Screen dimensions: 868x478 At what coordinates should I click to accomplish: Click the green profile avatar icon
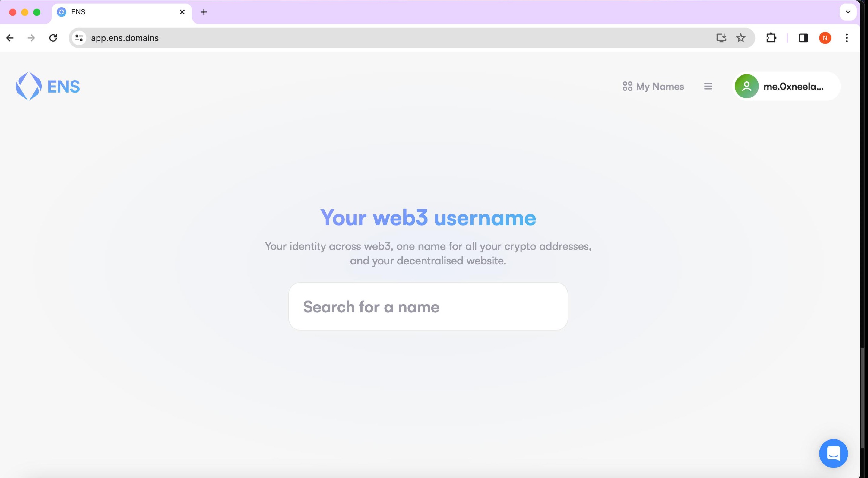point(746,86)
